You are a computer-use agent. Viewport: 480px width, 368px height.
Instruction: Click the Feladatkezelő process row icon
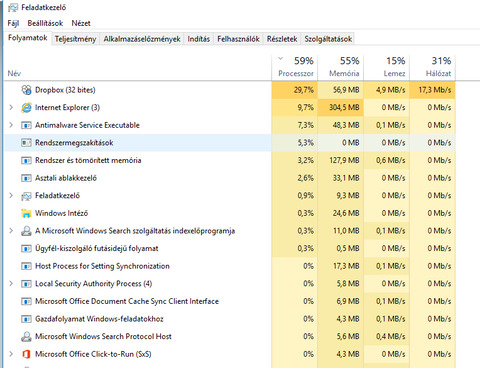click(26, 196)
